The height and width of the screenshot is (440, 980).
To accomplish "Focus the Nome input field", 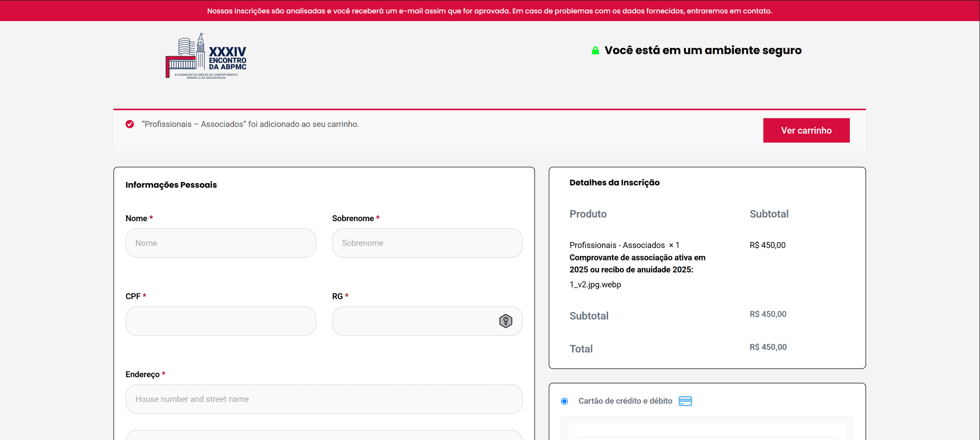I will pyautogui.click(x=220, y=243).
